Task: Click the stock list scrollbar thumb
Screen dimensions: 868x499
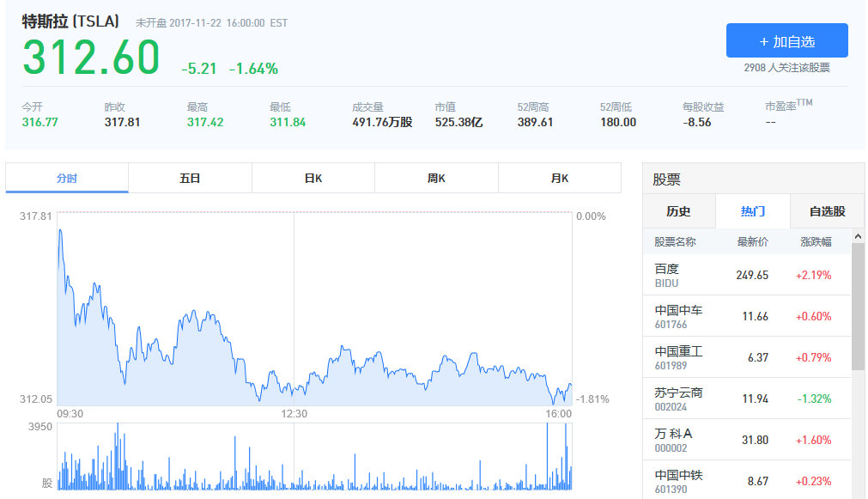Action: pos(858,307)
